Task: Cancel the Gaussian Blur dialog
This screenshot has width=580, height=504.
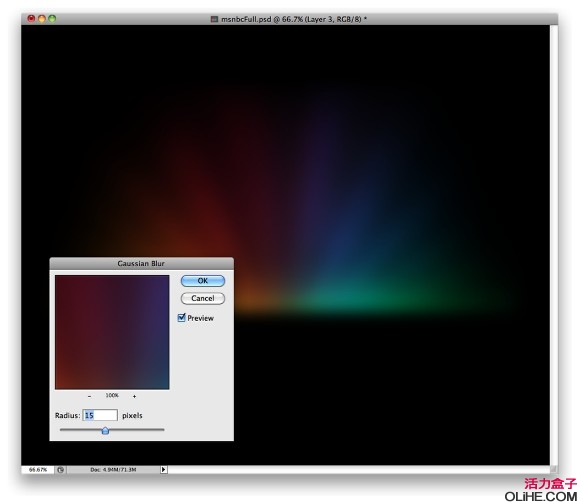Action: click(203, 298)
